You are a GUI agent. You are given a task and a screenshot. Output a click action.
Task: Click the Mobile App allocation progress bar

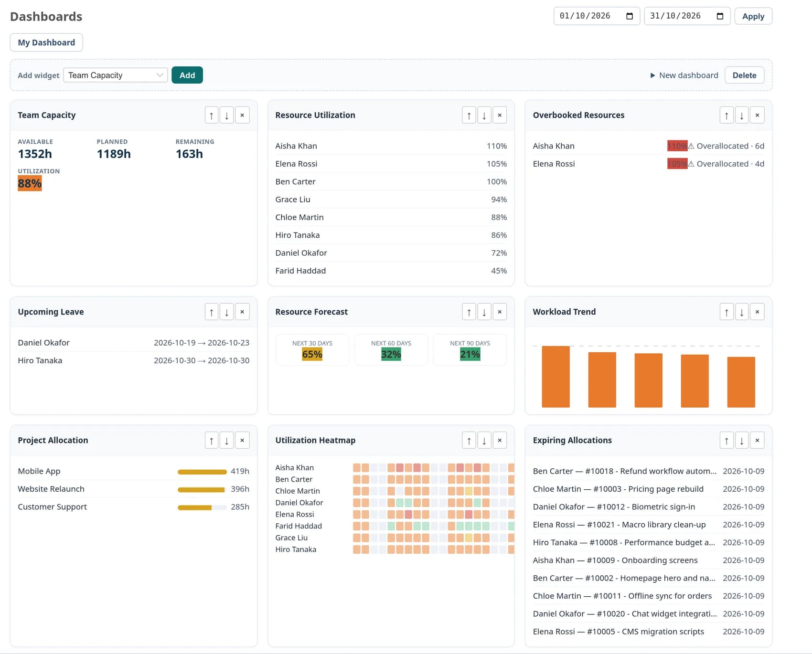click(202, 472)
